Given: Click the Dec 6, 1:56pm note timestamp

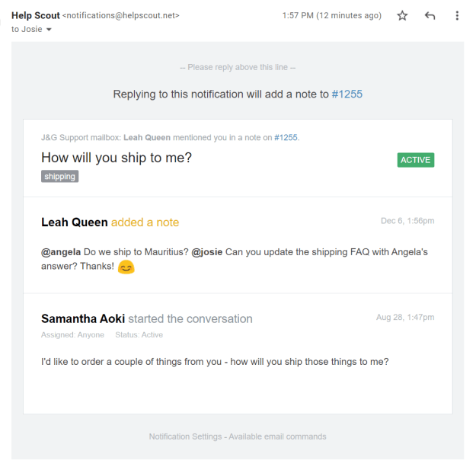Looking at the screenshot, I should click(x=407, y=221).
